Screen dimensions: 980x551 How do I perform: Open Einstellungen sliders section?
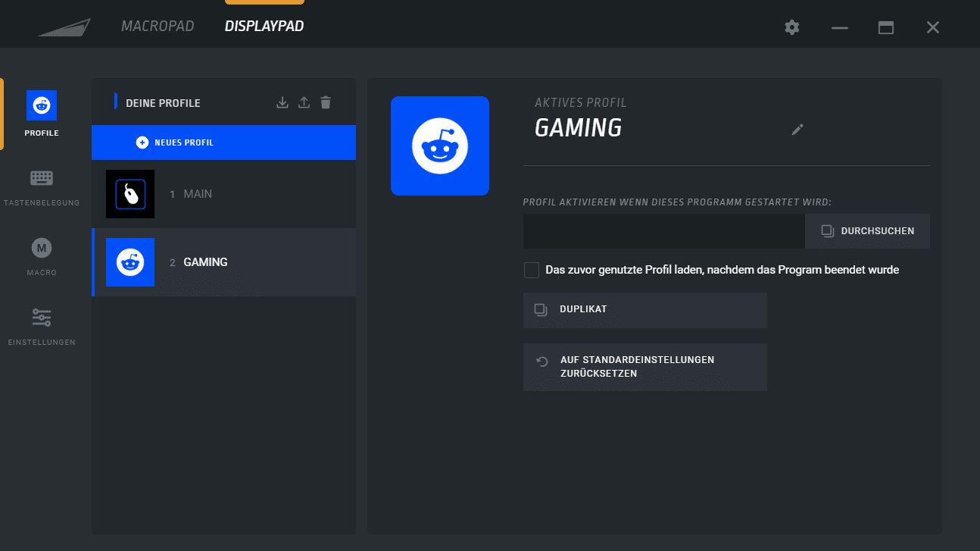pyautogui.click(x=42, y=326)
